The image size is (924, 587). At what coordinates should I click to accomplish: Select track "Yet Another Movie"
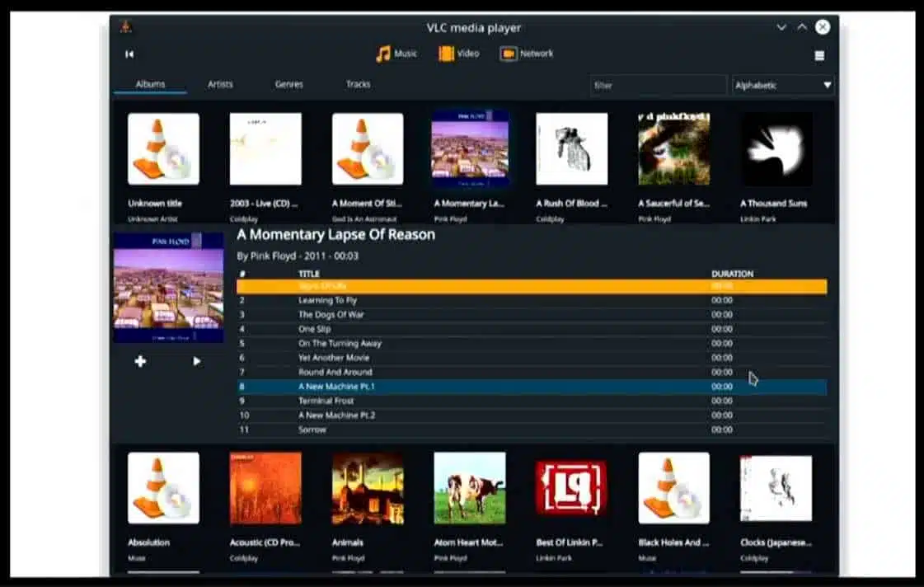[532, 358]
